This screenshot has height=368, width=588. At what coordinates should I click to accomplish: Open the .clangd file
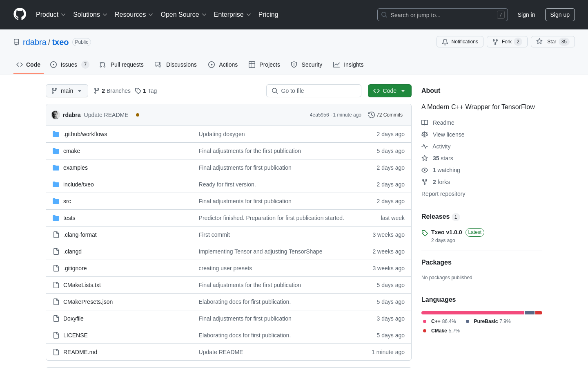click(x=72, y=251)
